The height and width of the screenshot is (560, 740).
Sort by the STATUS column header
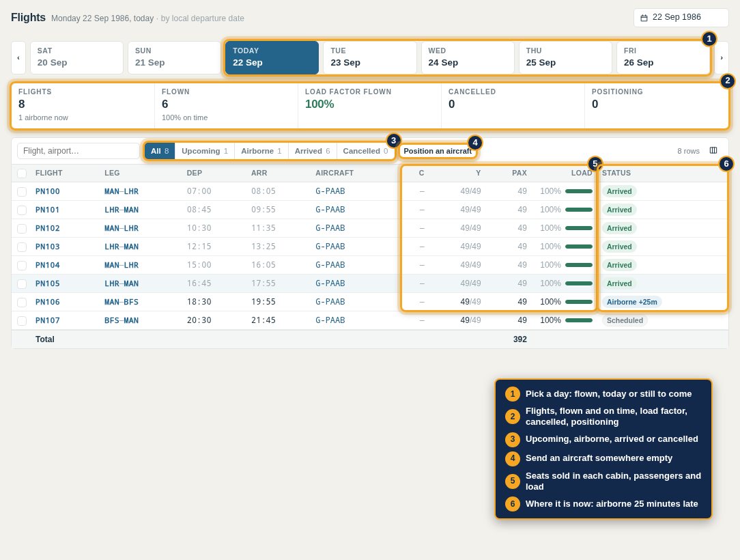coord(616,173)
